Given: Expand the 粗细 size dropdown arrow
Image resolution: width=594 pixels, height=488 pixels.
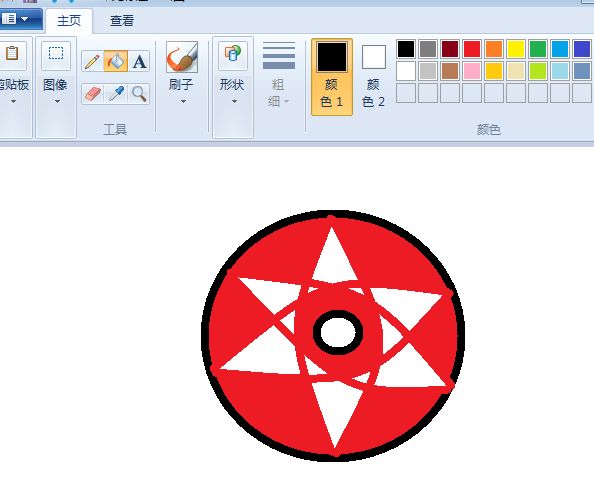Looking at the screenshot, I should coord(286,102).
